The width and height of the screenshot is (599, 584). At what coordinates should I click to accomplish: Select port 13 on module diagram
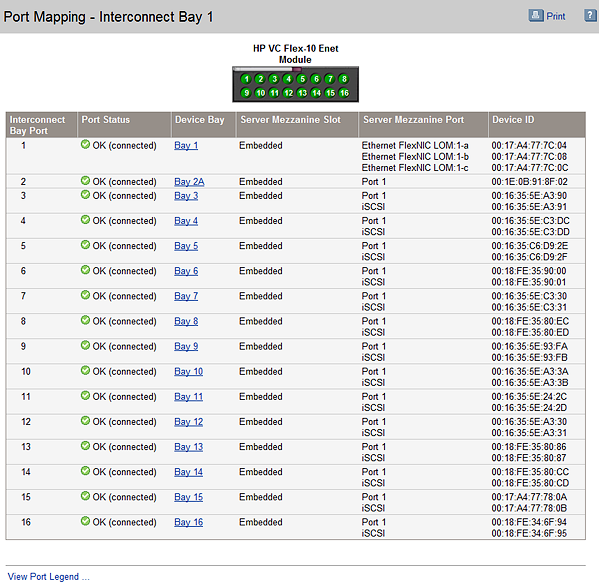303,93
